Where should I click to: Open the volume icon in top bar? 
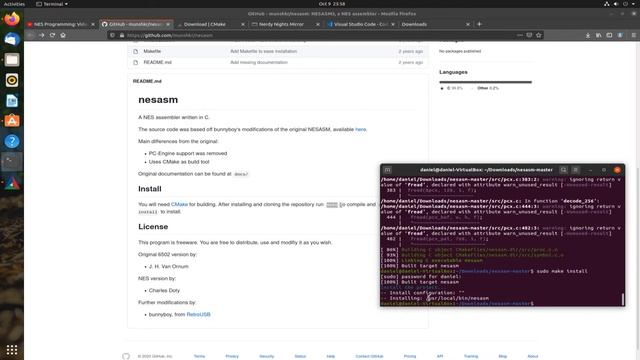[616, 4]
